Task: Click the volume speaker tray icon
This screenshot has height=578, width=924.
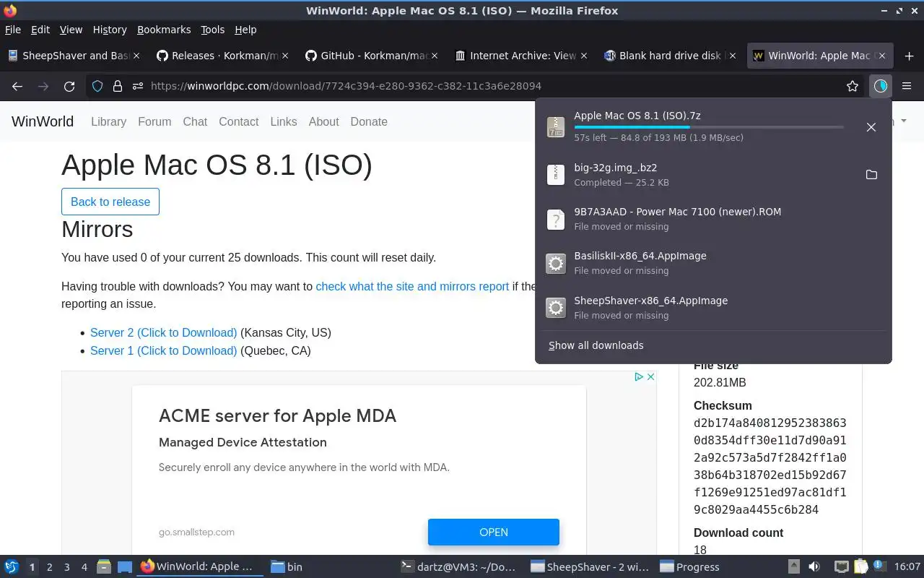Action: [814, 566]
